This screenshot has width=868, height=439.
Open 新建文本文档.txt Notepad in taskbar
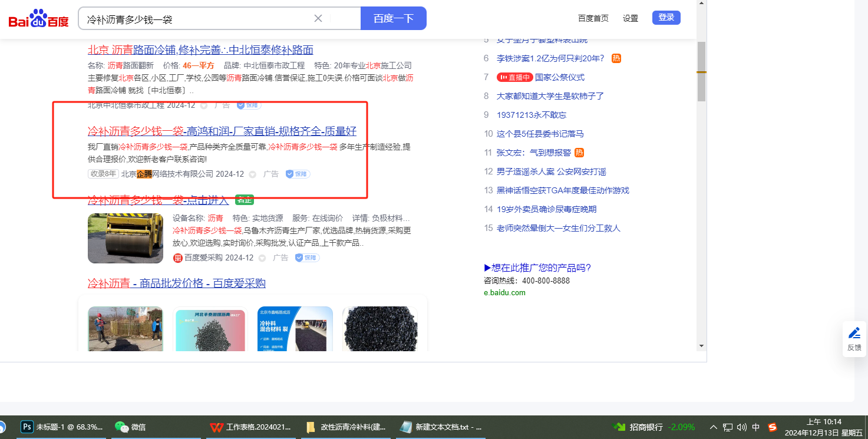441,427
